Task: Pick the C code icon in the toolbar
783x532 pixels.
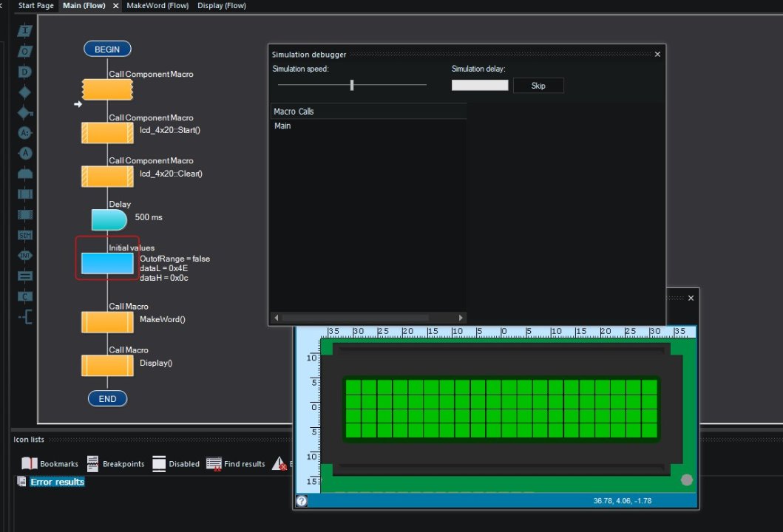Action: pos(25,296)
